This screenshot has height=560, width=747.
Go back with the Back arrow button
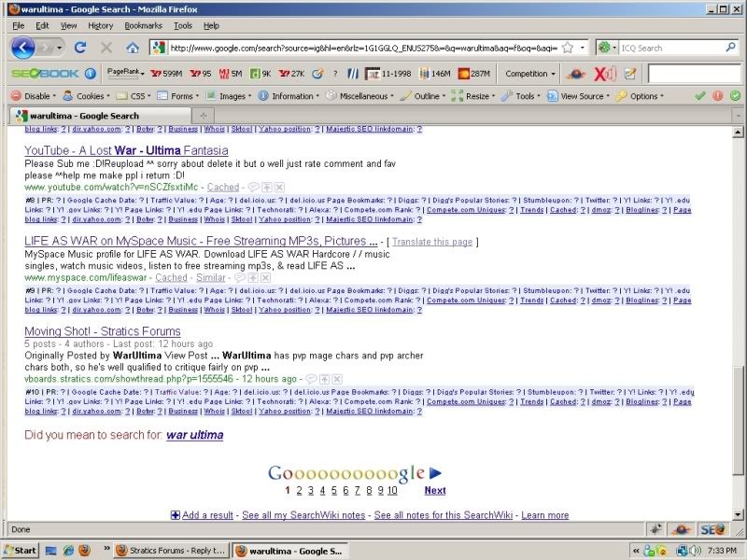pos(22,48)
